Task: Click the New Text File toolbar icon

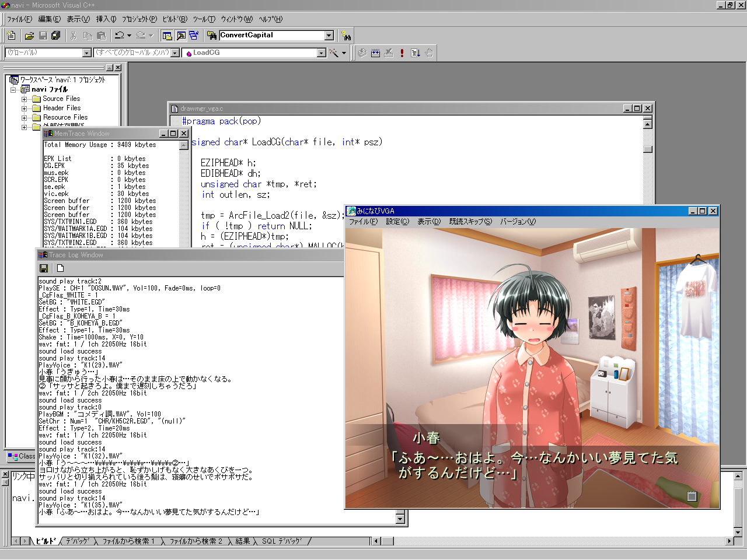Action: click(11, 36)
